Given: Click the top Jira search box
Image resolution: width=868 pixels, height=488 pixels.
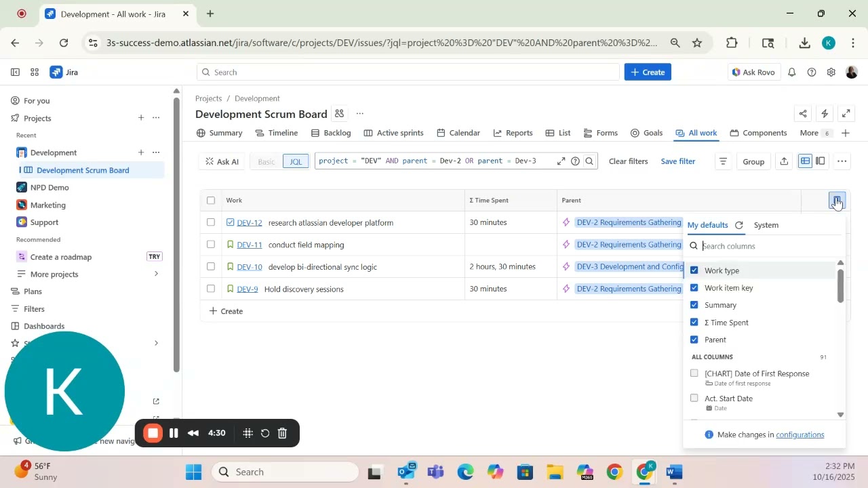Looking at the screenshot, I should click(x=408, y=72).
